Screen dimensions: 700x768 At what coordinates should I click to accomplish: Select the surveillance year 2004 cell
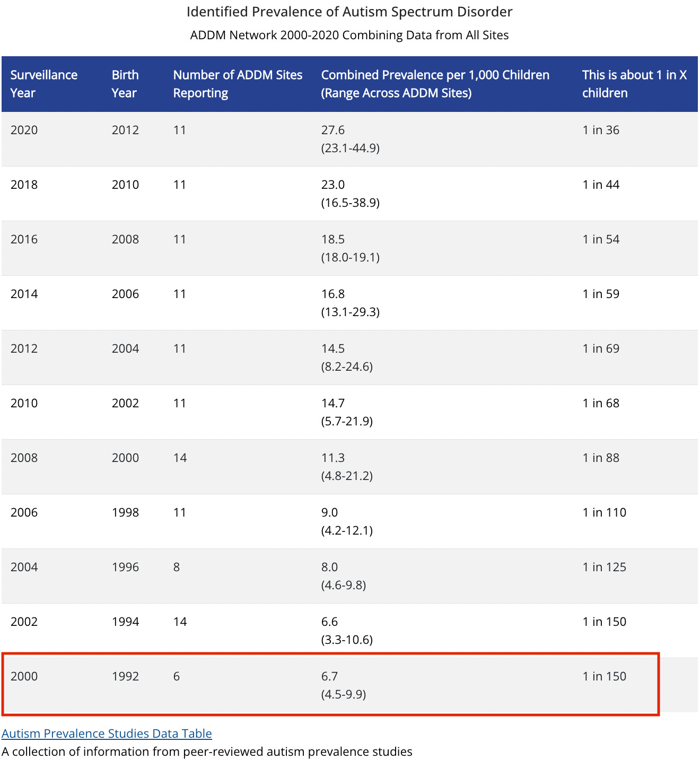[24, 567]
